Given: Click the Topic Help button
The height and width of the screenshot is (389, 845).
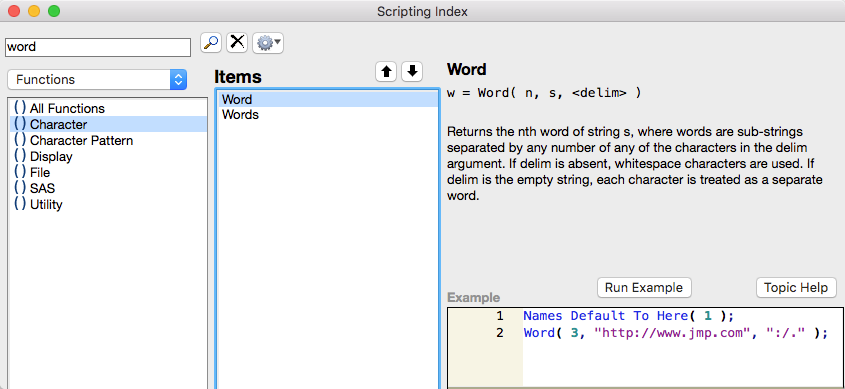Looking at the screenshot, I should pos(796,288).
